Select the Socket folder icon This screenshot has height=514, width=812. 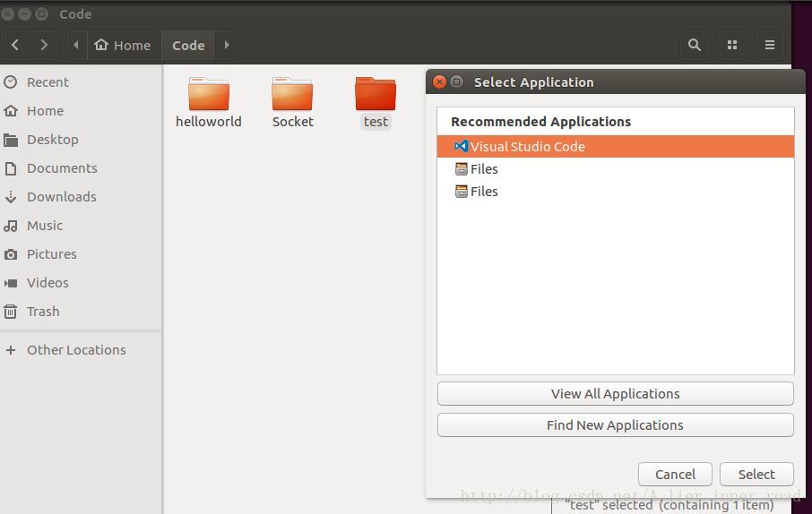tap(292, 94)
